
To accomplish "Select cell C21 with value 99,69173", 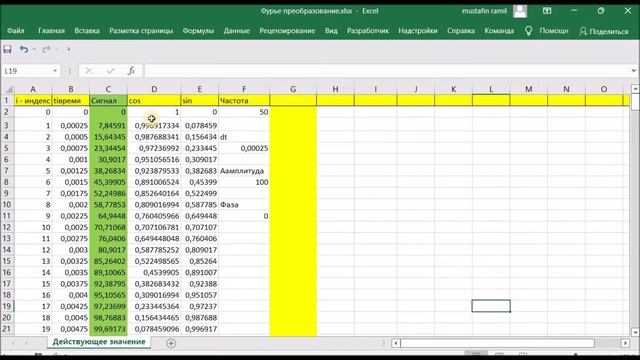I will click(x=108, y=329).
